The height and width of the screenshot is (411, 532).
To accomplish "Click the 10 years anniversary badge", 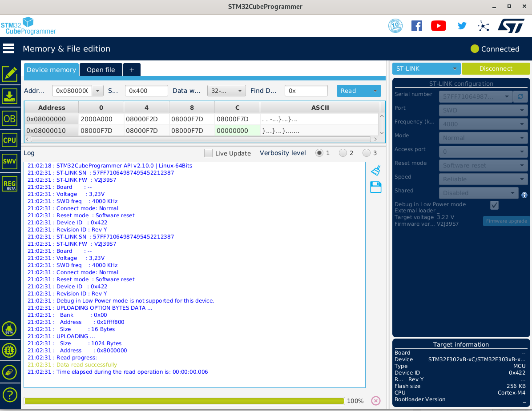I will pyautogui.click(x=395, y=26).
